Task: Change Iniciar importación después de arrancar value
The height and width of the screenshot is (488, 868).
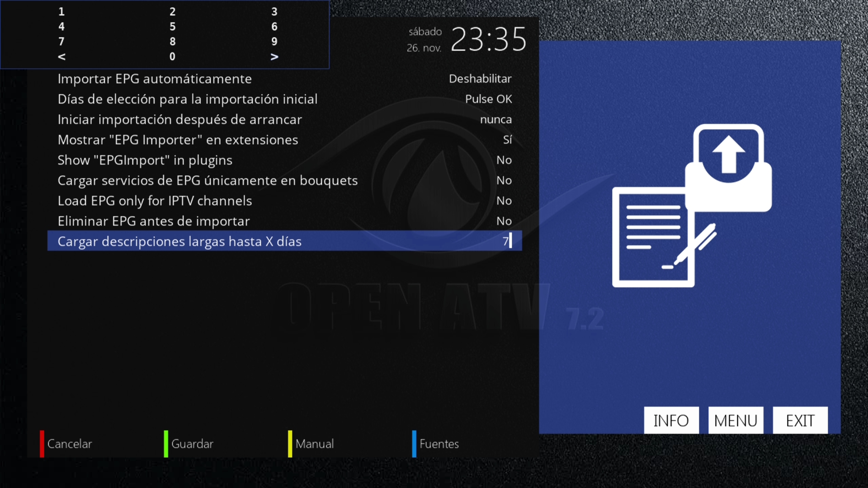Action: 495,119
